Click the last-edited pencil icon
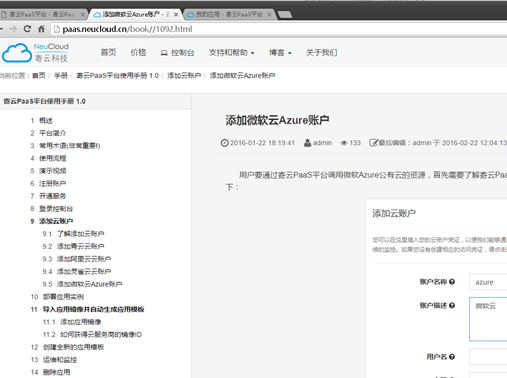Image resolution: width=507 pixels, height=378 pixels. pos(373,143)
